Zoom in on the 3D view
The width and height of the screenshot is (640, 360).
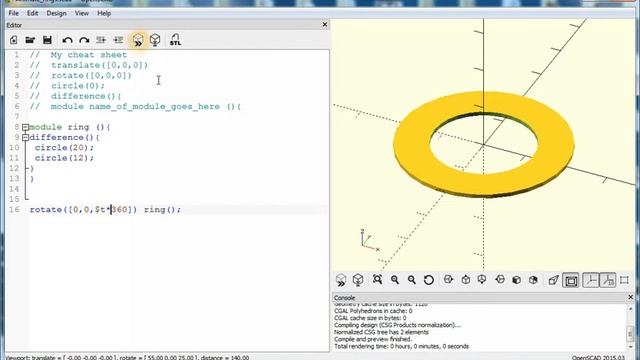point(395,280)
